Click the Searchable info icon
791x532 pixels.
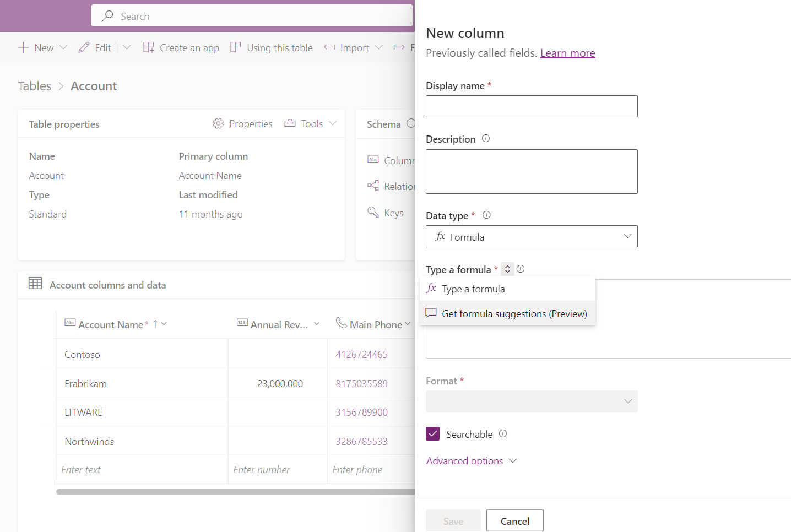(503, 434)
